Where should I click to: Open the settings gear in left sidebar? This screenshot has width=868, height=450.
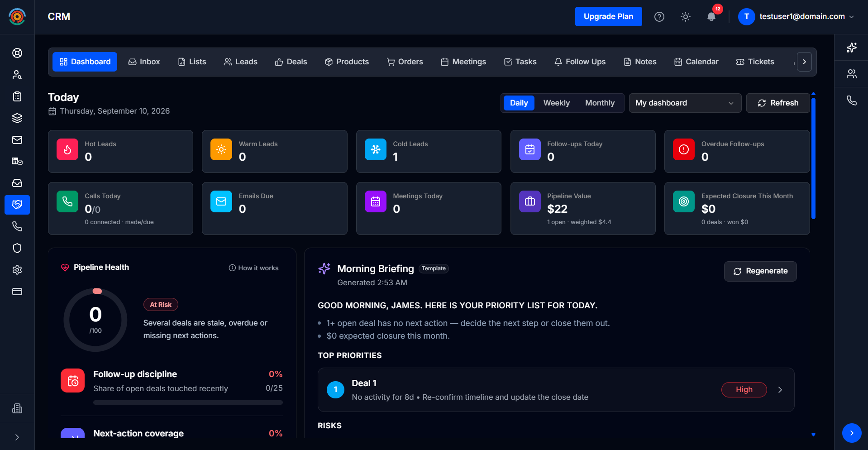[17, 270]
